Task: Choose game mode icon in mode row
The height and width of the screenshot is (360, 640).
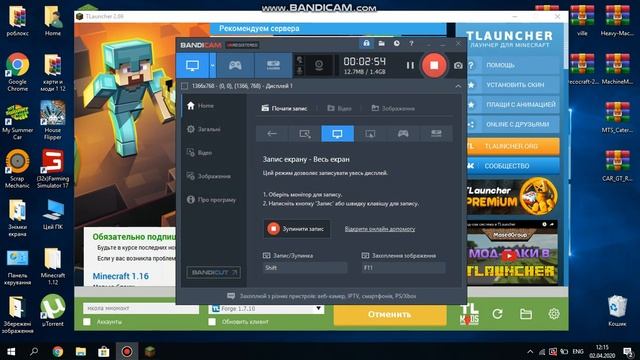Action: [x=403, y=134]
